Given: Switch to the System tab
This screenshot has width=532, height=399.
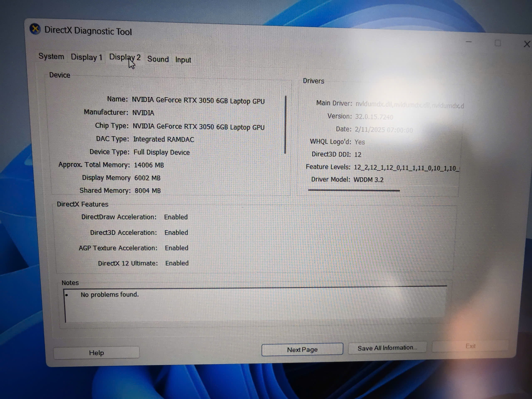Looking at the screenshot, I should pyautogui.click(x=51, y=56).
